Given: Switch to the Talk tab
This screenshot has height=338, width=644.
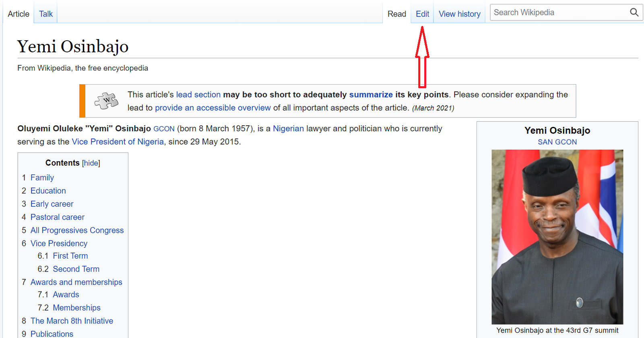Looking at the screenshot, I should coord(46,14).
